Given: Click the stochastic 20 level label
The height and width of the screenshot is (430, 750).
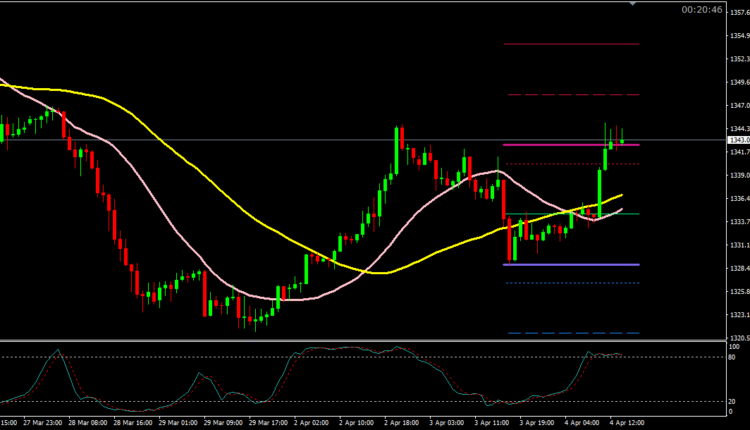Looking at the screenshot, I should click(x=732, y=402).
